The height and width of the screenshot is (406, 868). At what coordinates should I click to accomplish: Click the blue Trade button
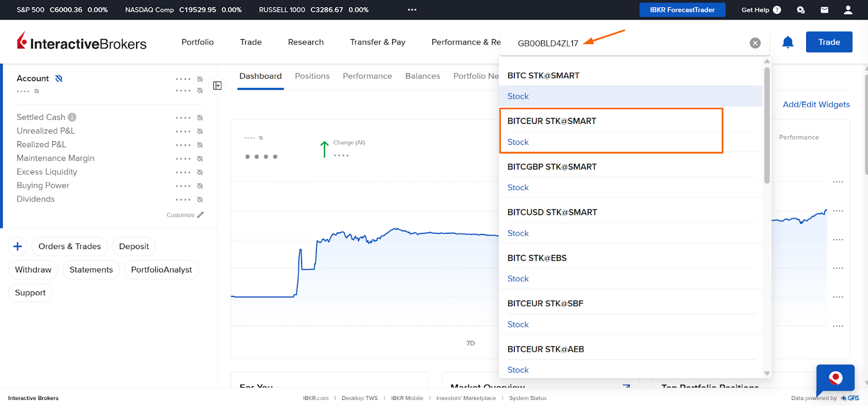tap(829, 42)
